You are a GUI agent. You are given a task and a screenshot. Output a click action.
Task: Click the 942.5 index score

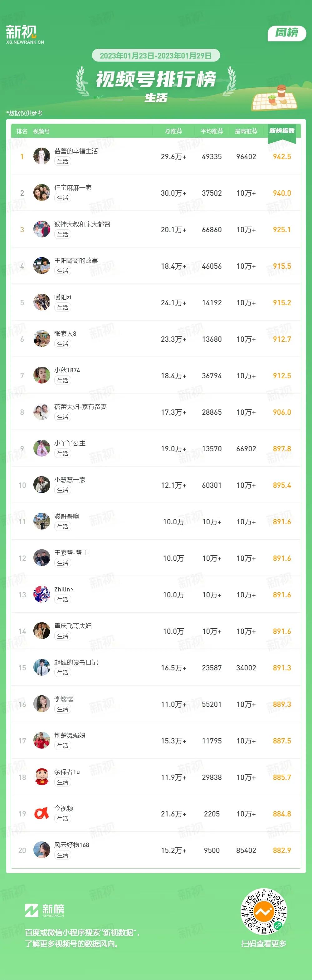pos(282,156)
